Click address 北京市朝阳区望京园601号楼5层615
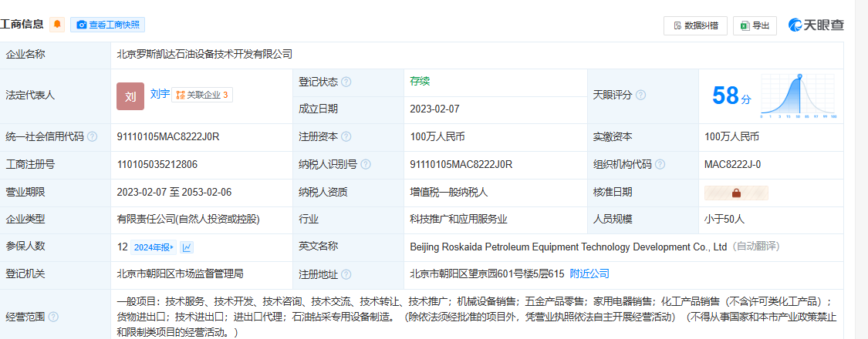 click(x=487, y=274)
